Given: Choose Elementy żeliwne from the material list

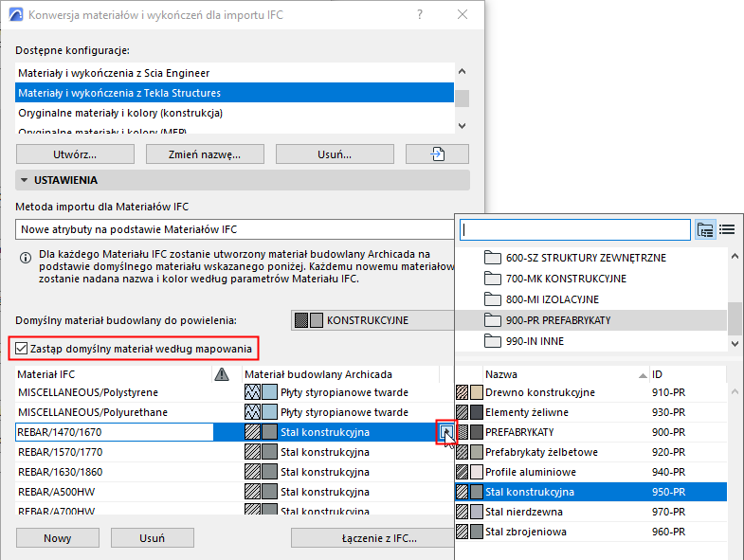Looking at the screenshot, I should (x=591, y=412).
